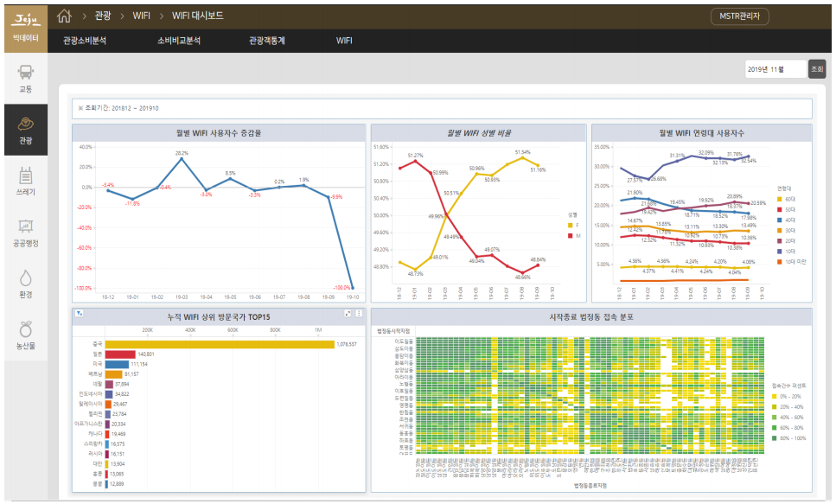Click the 중국 bar in TOP15 chart
Image resolution: width=836 pixels, height=504 pixels.
pyautogui.click(x=220, y=344)
